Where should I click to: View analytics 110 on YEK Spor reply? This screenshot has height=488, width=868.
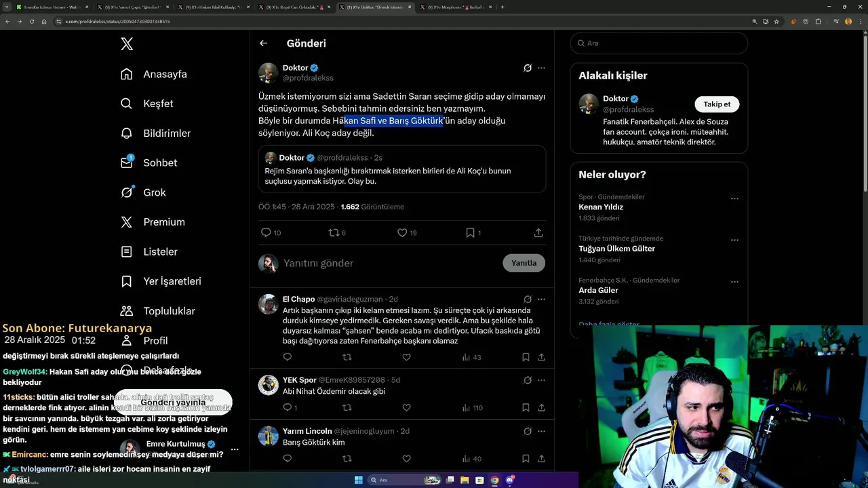[472, 407]
